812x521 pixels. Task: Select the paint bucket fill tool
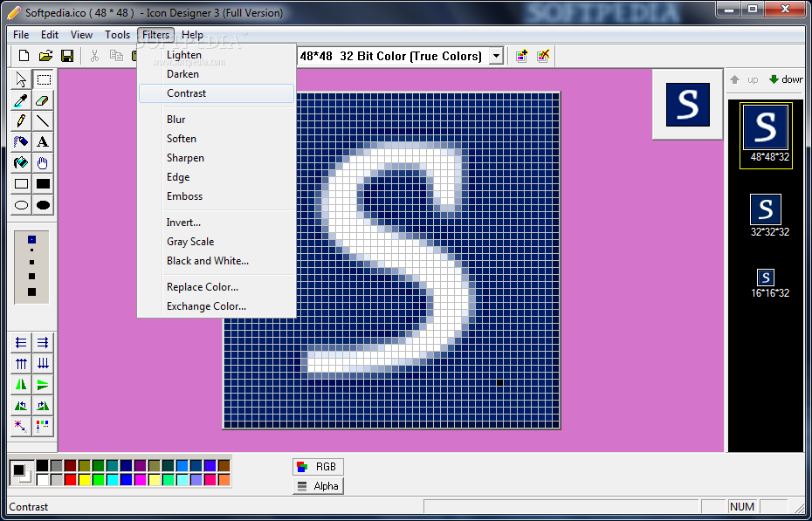(21, 163)
